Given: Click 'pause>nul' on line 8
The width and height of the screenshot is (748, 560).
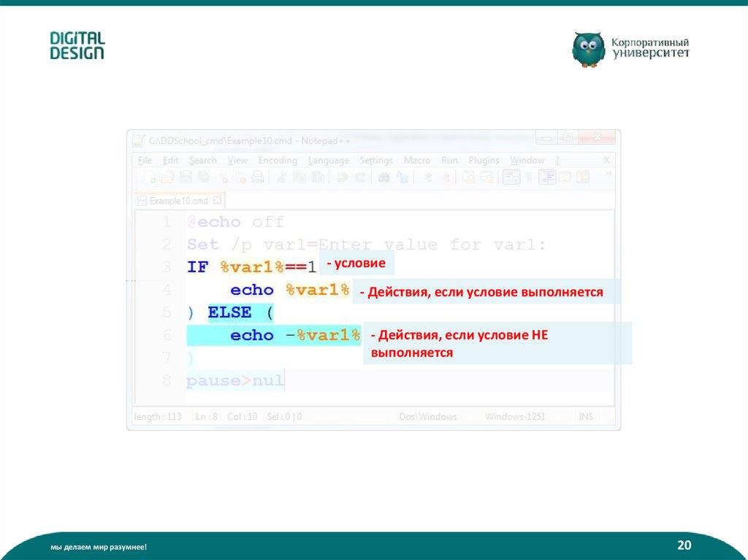Looking at the screenshot, I should point(235,381).
